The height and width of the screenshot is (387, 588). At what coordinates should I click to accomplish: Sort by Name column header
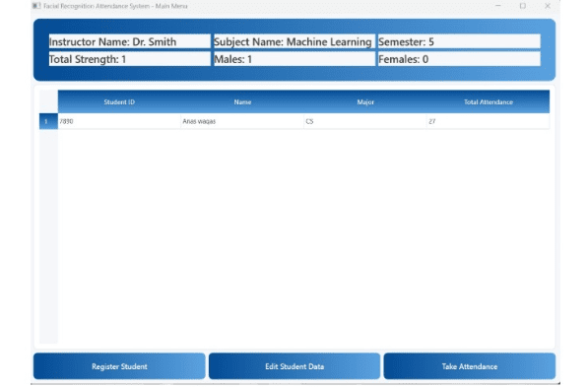pos(242,102)
